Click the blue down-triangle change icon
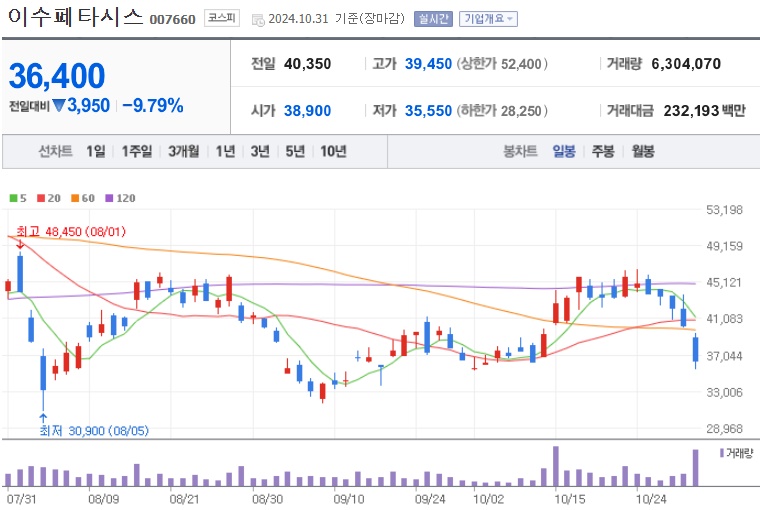This screenshot has height=510, width=760. pos(59,105)
